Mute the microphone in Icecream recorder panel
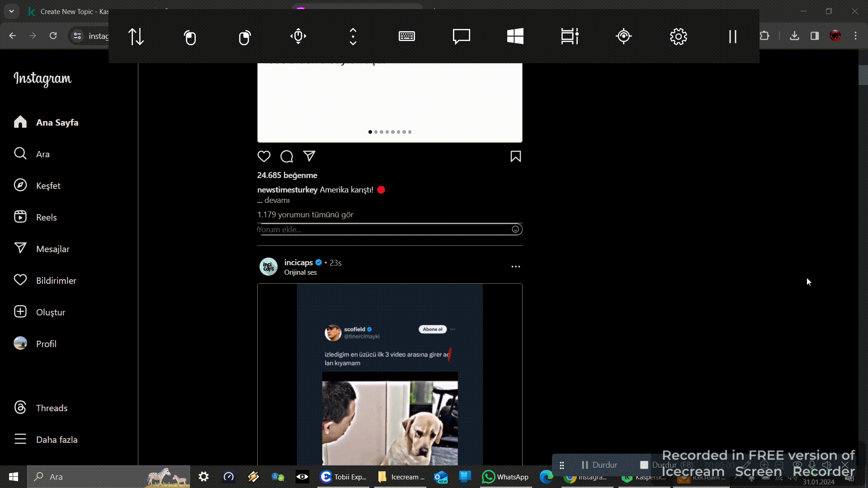 (x=812, y=465)
